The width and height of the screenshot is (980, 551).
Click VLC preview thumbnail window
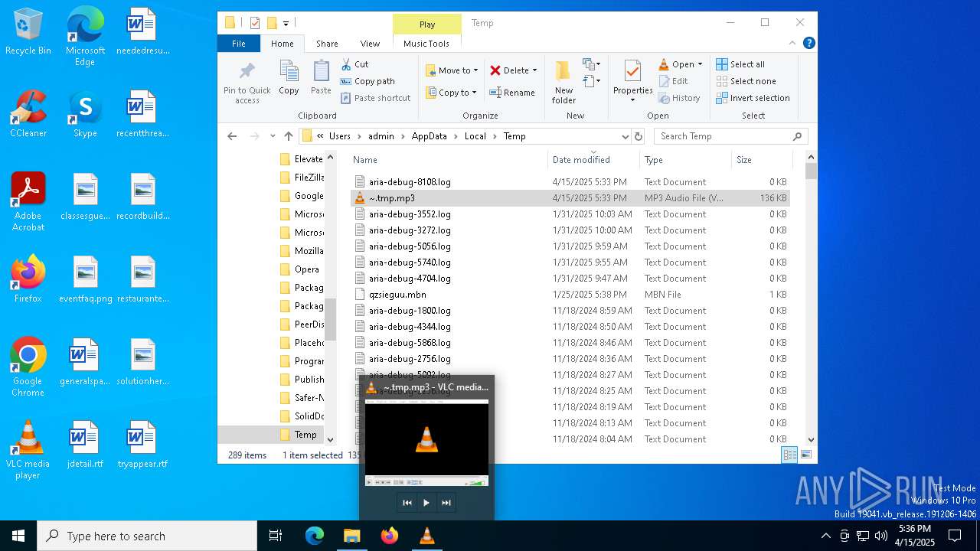[x=426, y=444]
